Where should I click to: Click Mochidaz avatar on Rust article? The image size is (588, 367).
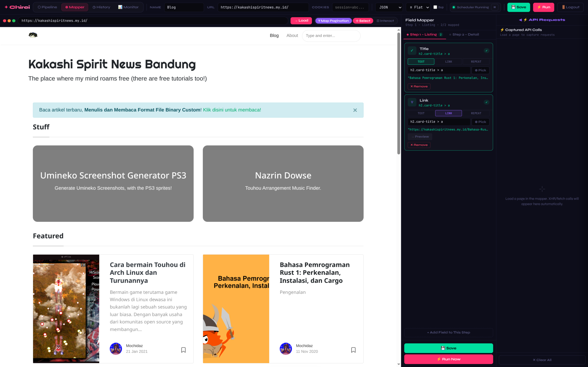[x=286, y=348]
